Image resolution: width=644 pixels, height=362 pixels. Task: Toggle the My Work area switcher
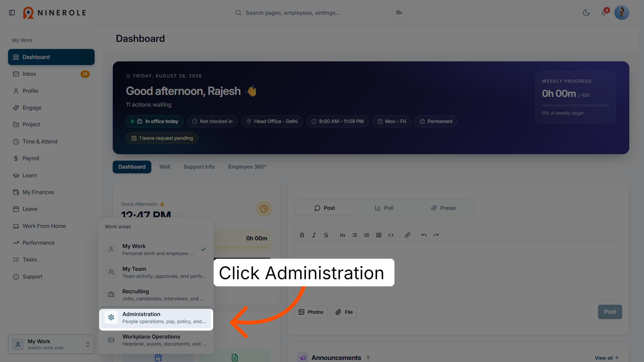(51, 344)
